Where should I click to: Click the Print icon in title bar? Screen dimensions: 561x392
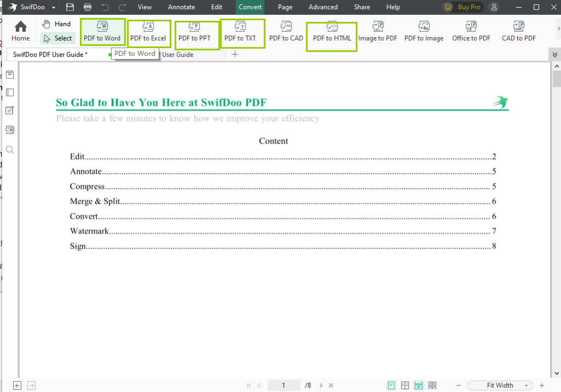pos(88,7)
